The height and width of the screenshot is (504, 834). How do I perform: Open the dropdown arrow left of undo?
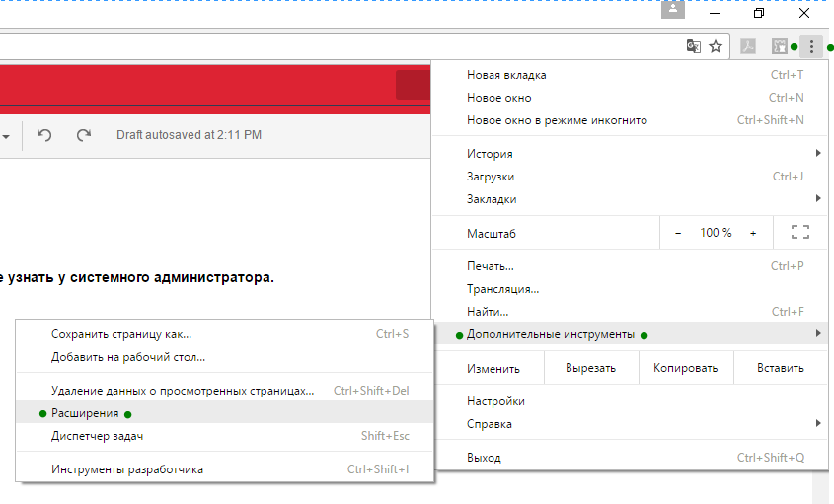click(x=6, y=137)
